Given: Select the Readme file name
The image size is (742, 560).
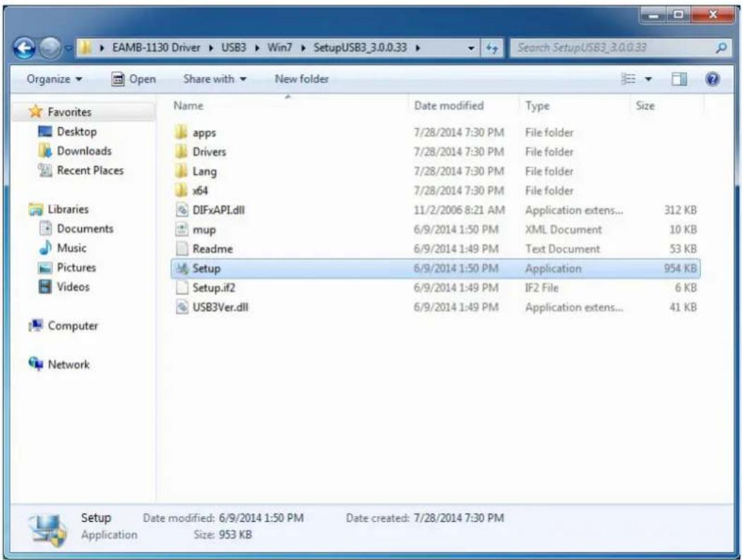Looking at the screenshot, I should (x=213, y=249).
